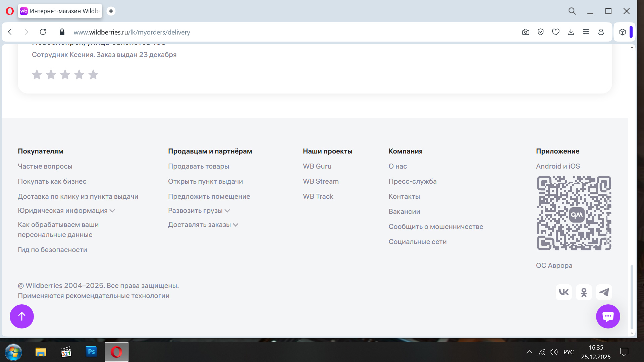
Task: Open О нас company page
Action: click(x=398, y=166)
